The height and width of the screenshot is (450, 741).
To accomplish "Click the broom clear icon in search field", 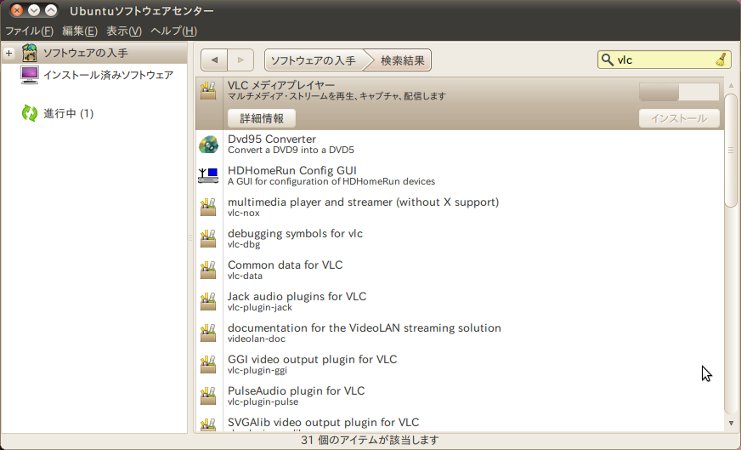I will 722,60.
